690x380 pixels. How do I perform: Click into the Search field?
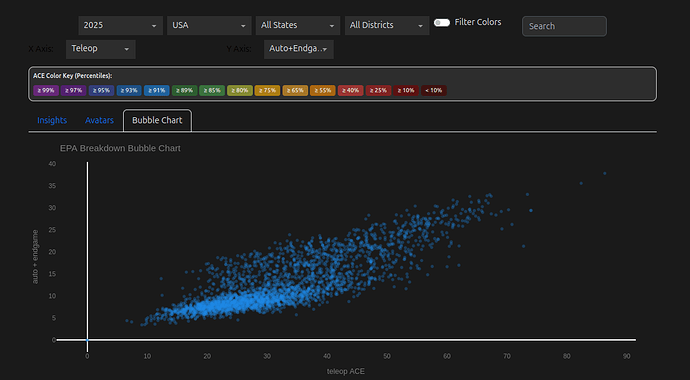tap(564, 26)
